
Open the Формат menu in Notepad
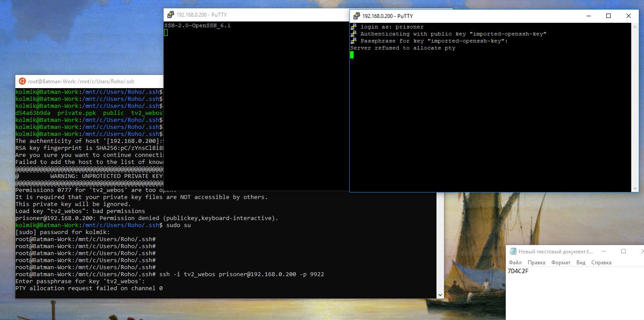561,263
